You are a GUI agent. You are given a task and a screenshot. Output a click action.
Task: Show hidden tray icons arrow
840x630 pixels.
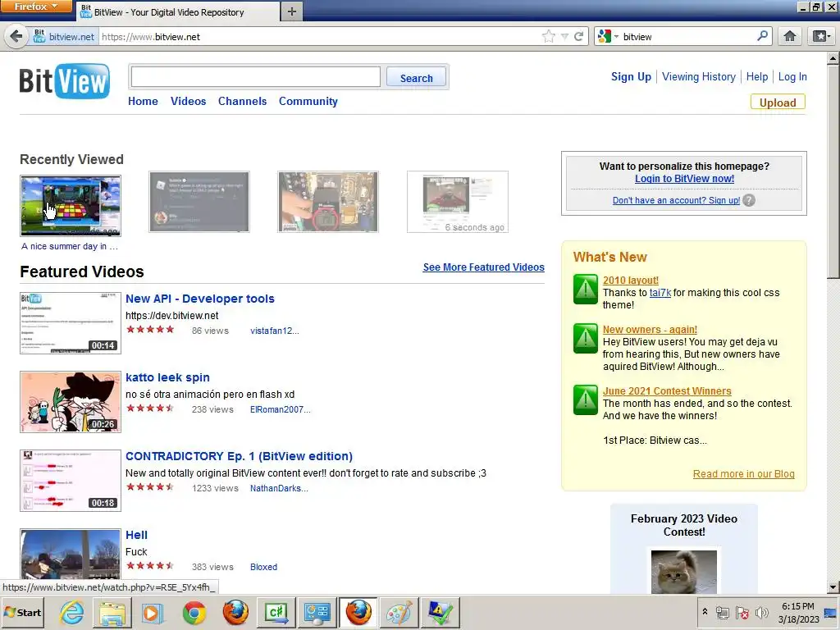tap(705, 612)
